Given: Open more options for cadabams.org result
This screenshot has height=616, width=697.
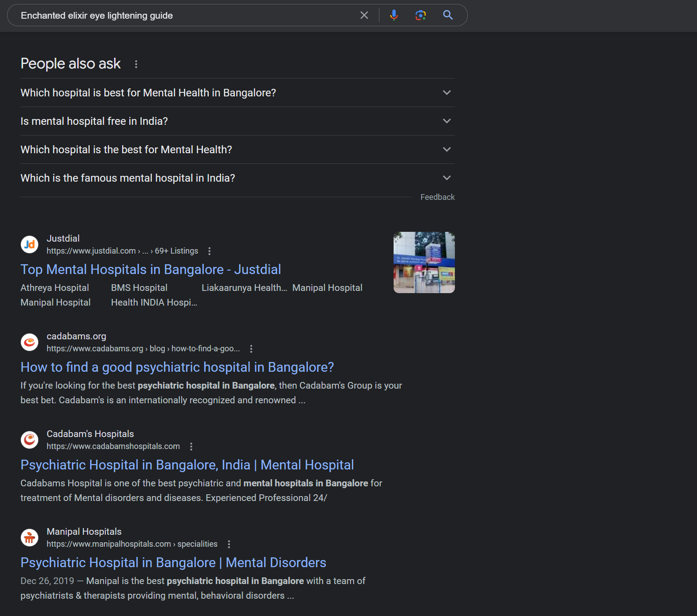Looking at the screenshot, I should 251,349.
